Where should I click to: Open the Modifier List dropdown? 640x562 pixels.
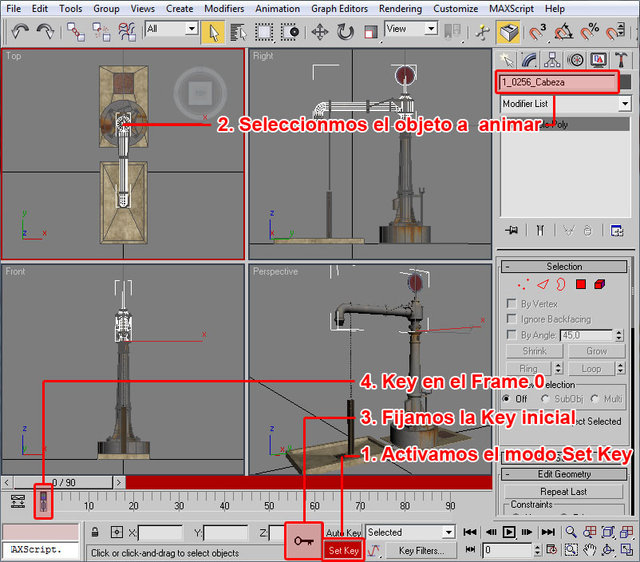[x=625, y=104]
